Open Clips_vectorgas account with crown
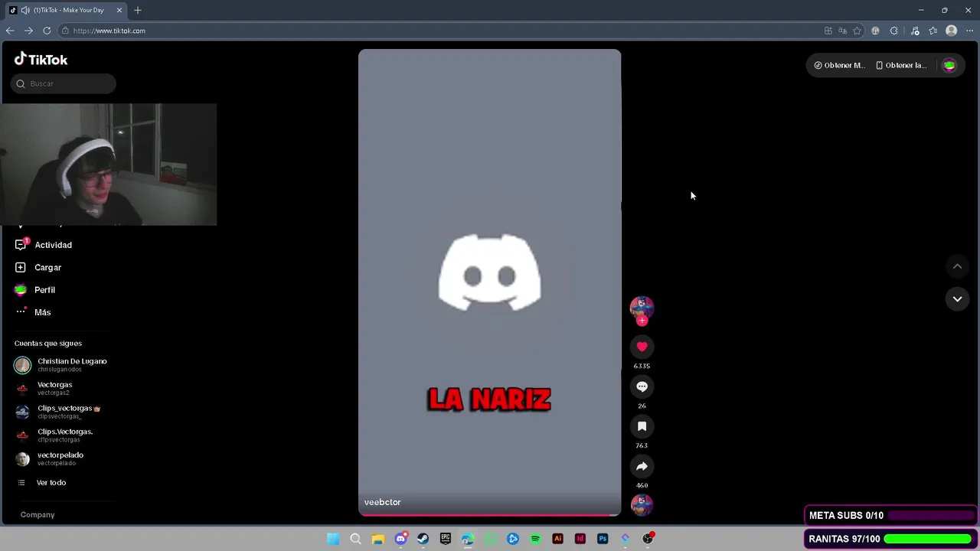 coord(58,412)
